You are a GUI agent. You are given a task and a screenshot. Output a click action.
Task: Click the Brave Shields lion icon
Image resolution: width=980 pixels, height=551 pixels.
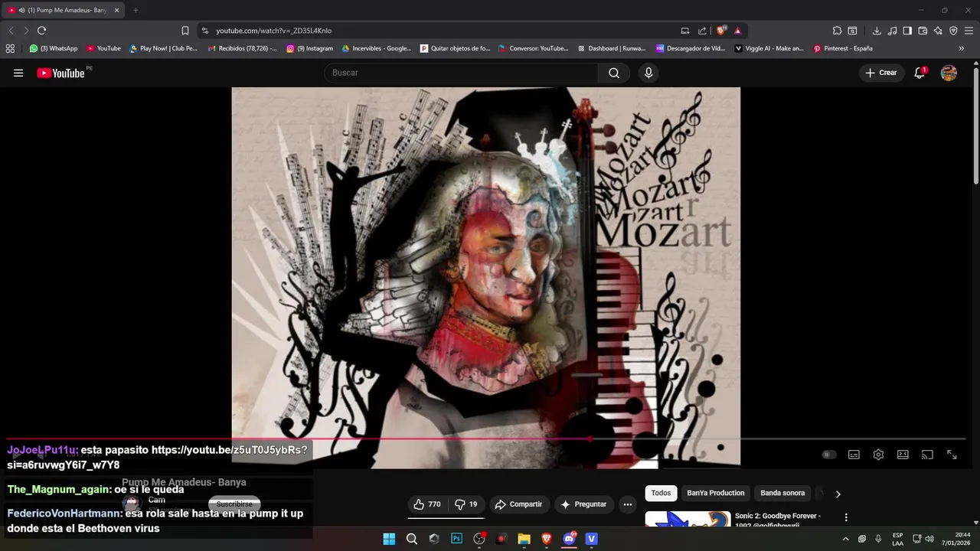(720, 31)
